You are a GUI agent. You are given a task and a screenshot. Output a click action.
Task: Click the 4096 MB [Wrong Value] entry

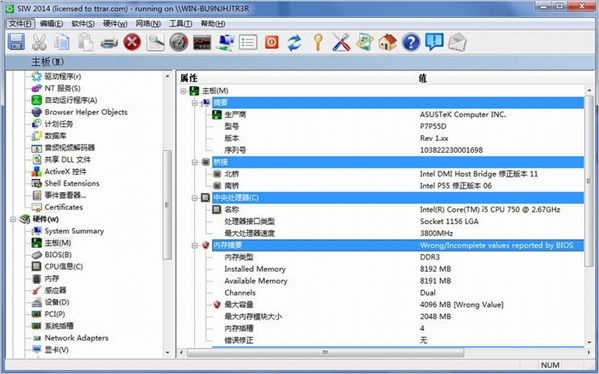point(461,304)
